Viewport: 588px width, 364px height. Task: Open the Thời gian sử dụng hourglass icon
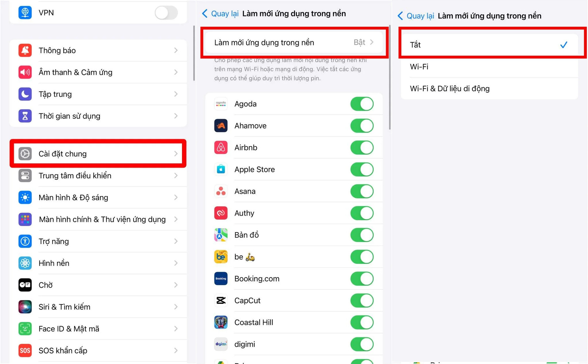click(25, 116)
